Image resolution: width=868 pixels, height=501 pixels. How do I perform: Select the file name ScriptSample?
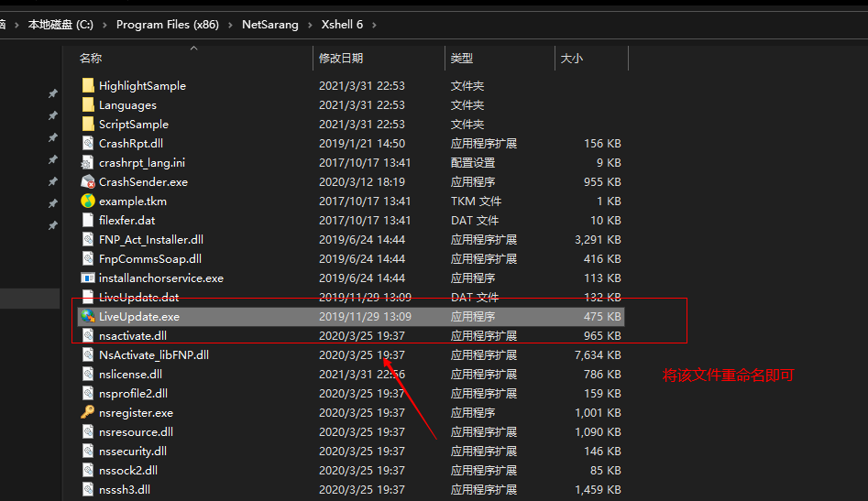click(x=134, y=125)
